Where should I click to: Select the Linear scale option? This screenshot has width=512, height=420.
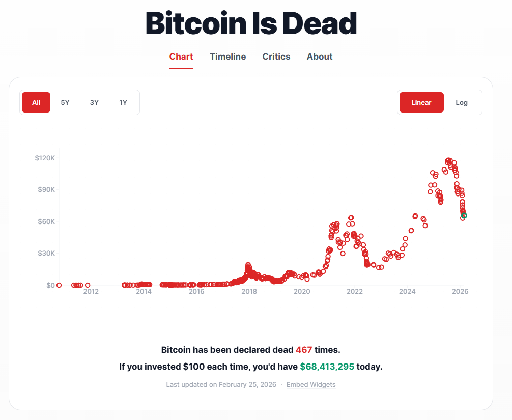pyautogui.click(x=421, y=102)
